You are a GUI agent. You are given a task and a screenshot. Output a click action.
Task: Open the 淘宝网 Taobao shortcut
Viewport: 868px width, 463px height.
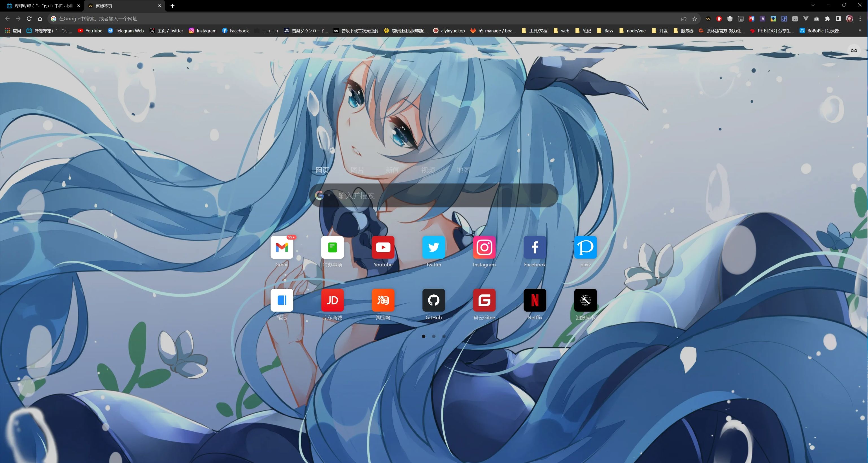pyautogui.click(x=383, y=300)
